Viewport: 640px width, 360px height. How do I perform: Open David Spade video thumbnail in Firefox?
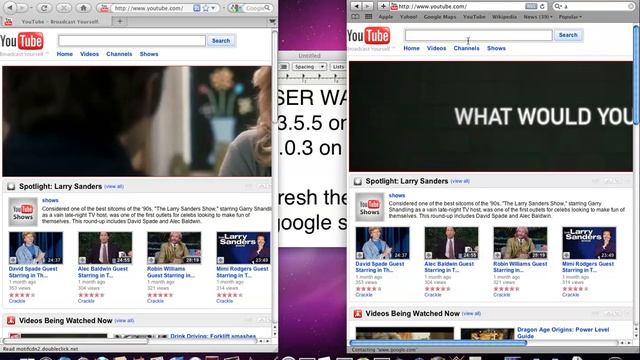[x=36, y=248]
